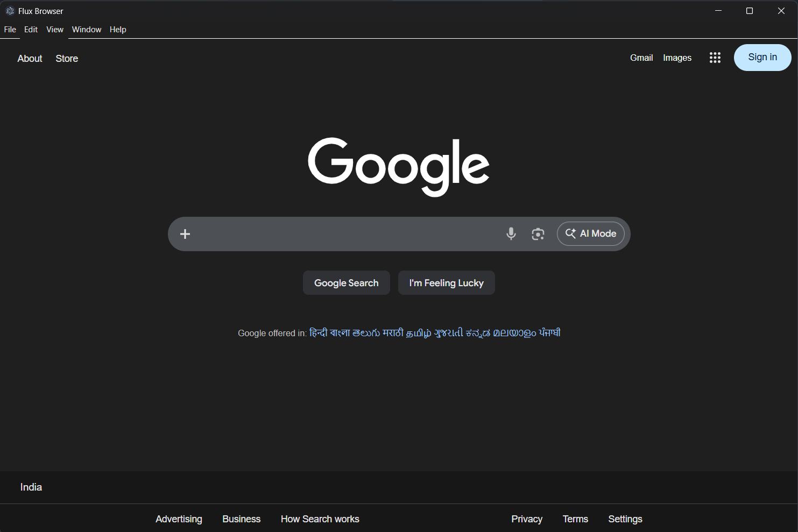Open the View menu
This screenshot has height=532, width=798.
55,30
